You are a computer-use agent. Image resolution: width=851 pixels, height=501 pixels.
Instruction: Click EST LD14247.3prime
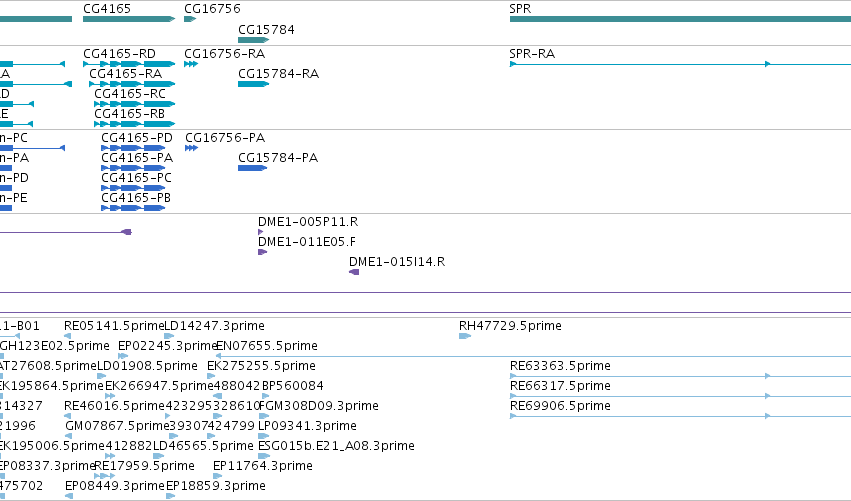214,326
